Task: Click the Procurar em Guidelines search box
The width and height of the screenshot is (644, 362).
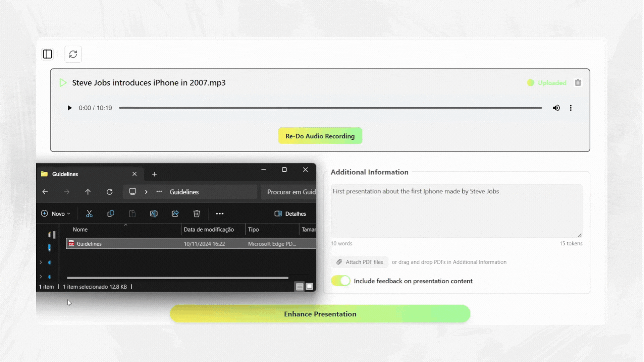Action: tap(289, 192)
